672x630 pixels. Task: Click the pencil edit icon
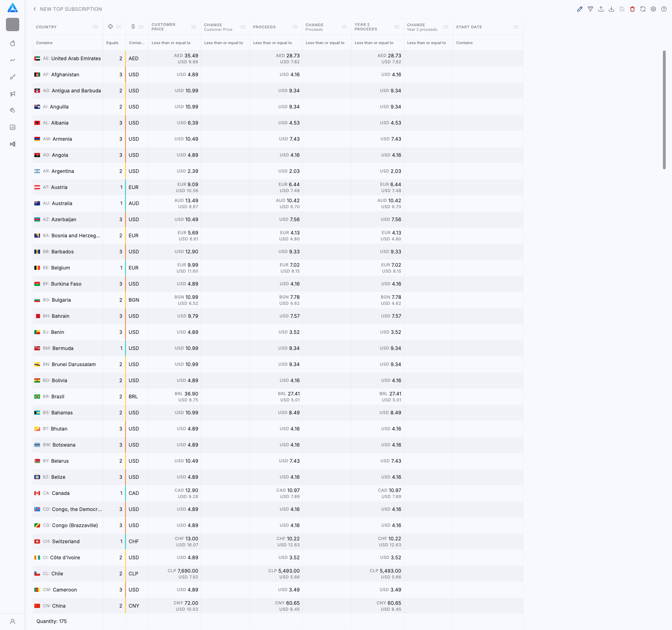coord(580,9)
